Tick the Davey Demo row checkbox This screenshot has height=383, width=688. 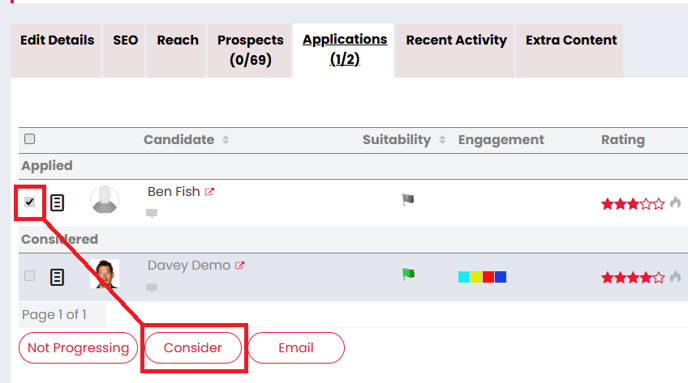click(x=29, y=276)
